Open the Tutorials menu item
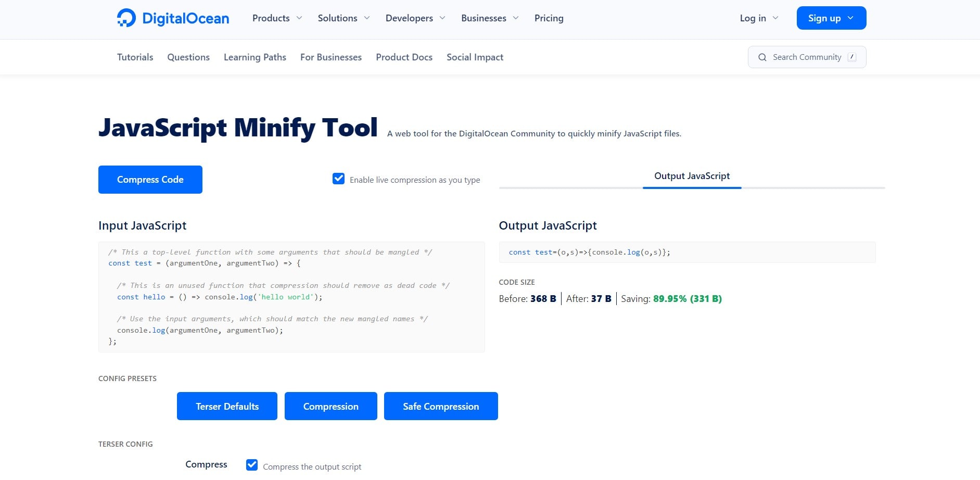 tap(134, 57)
